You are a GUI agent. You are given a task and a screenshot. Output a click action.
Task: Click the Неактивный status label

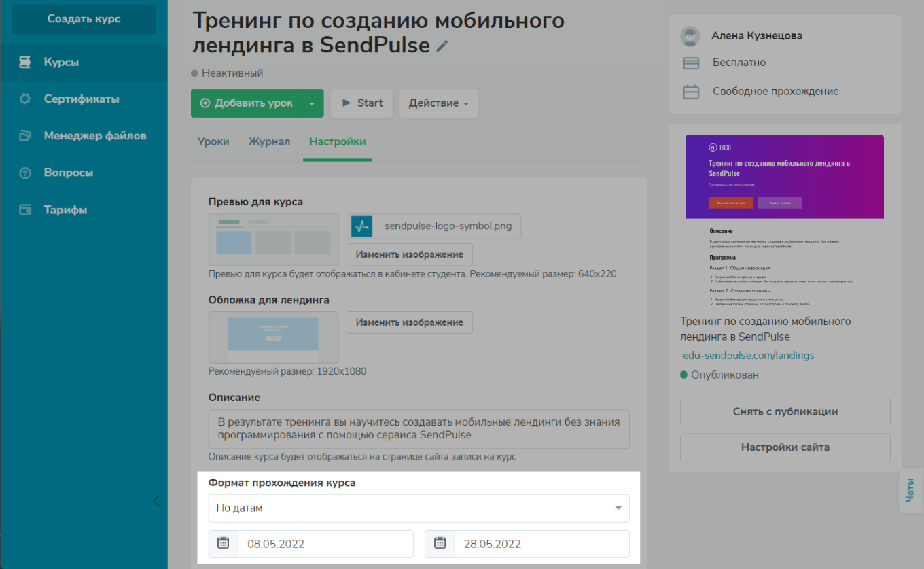(232, 73)
